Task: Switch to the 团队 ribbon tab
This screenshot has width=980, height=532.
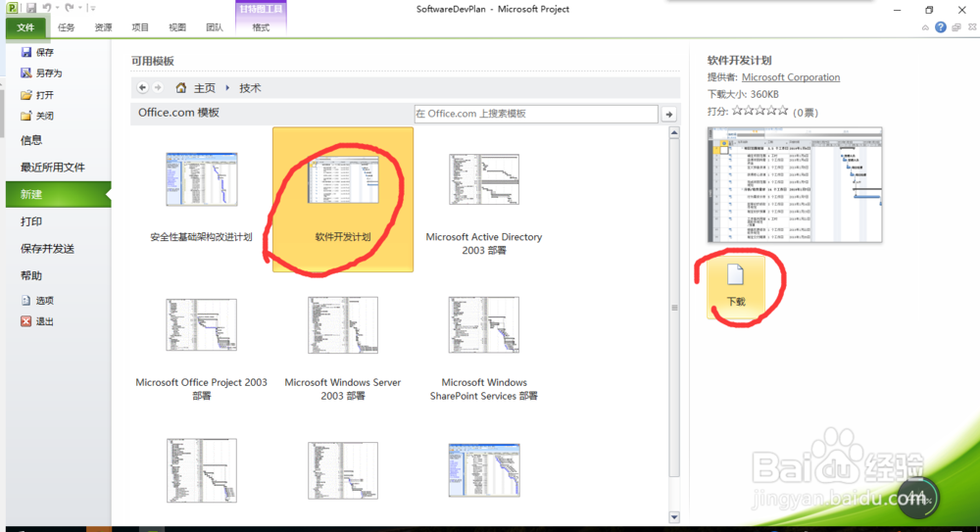Action: coord(215,27)
